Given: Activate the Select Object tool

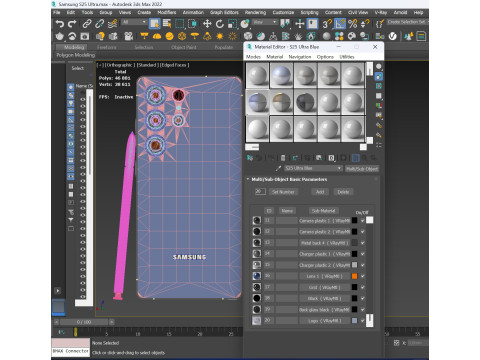Looking at the screenshot, I should point(154,24).
